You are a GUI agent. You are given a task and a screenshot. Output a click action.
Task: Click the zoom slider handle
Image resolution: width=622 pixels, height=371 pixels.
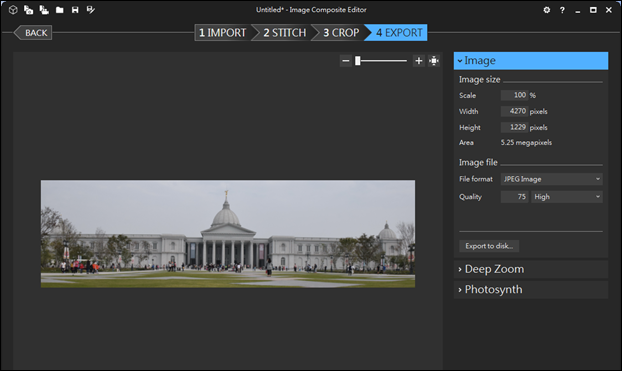click(358, 61)
